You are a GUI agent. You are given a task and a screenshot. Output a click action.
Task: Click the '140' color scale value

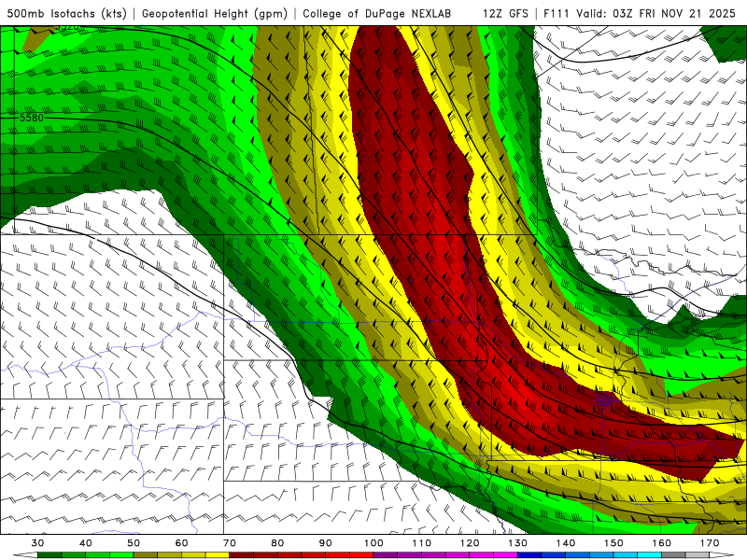click(x=566, y=543)
